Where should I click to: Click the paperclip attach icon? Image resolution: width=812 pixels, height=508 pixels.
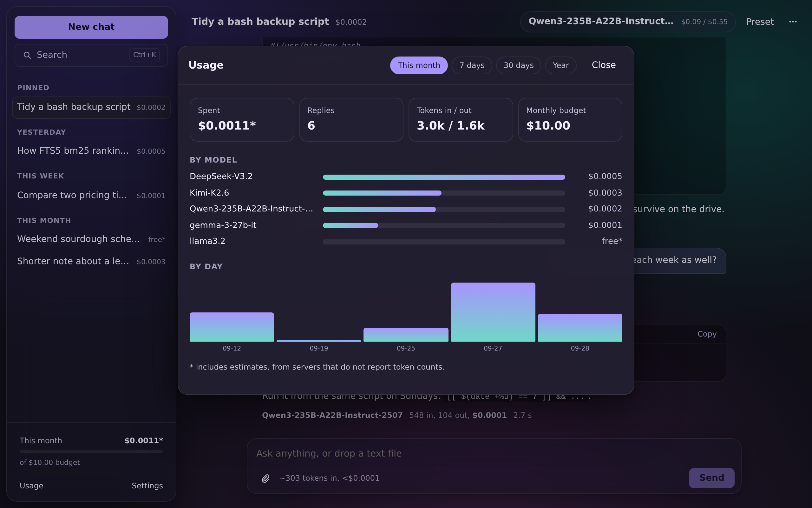point(265,478)
